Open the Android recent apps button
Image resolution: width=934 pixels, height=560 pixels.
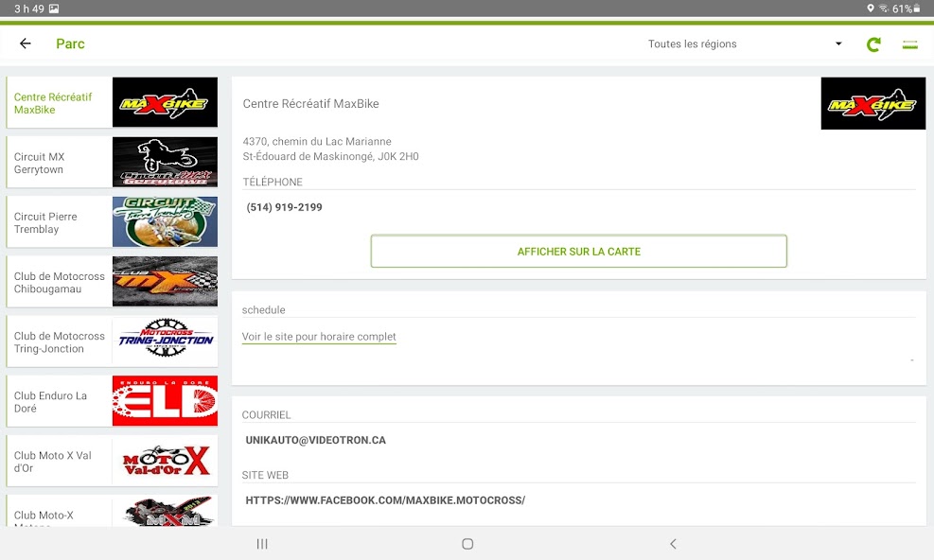pos(262,544)
